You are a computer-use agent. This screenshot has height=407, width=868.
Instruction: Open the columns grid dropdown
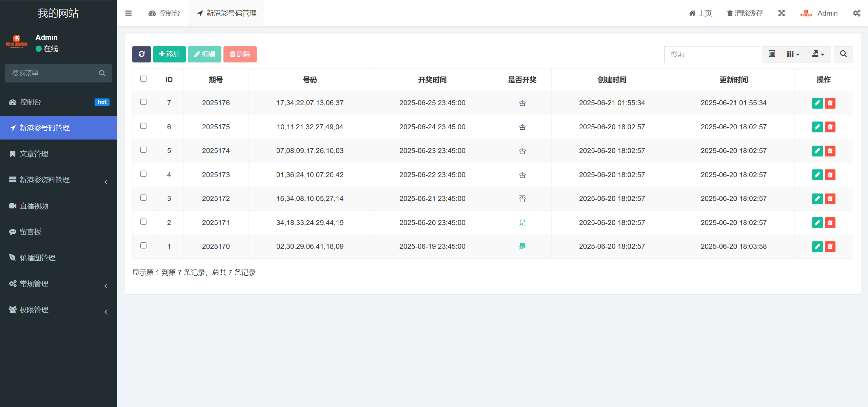pyautogui.click(x=793, y=54)
